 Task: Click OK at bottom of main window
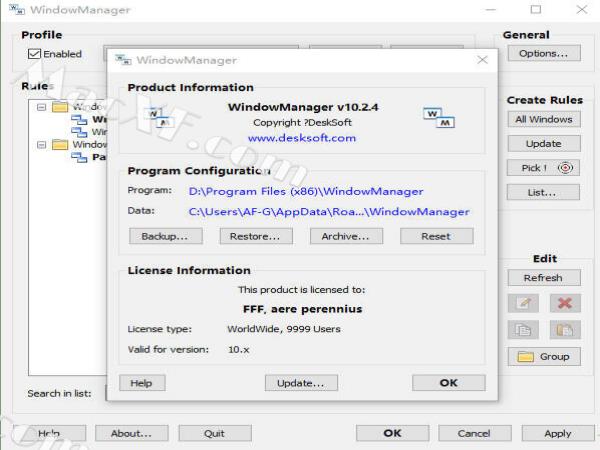(x=393, y=433)
